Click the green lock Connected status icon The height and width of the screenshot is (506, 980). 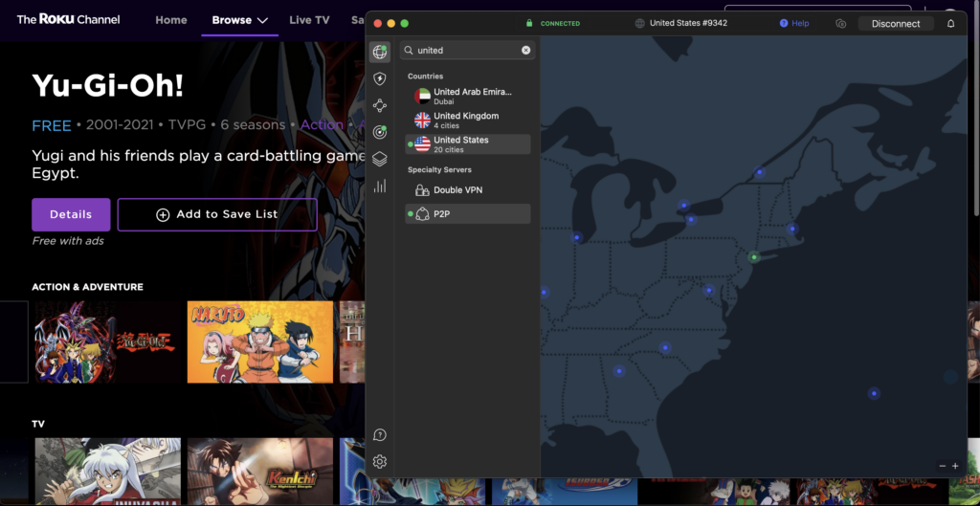pyautogui.click(x=529, y=23)
